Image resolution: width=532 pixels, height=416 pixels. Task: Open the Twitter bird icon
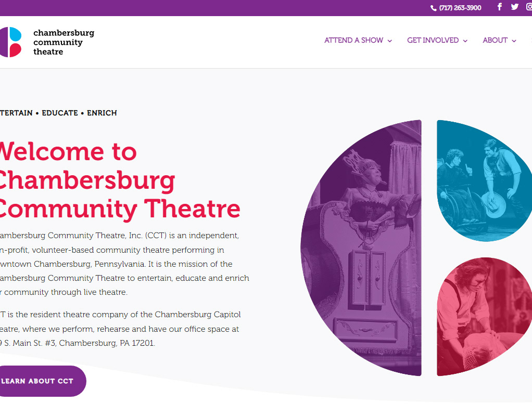pyautogui.click(x=515, y=7)
